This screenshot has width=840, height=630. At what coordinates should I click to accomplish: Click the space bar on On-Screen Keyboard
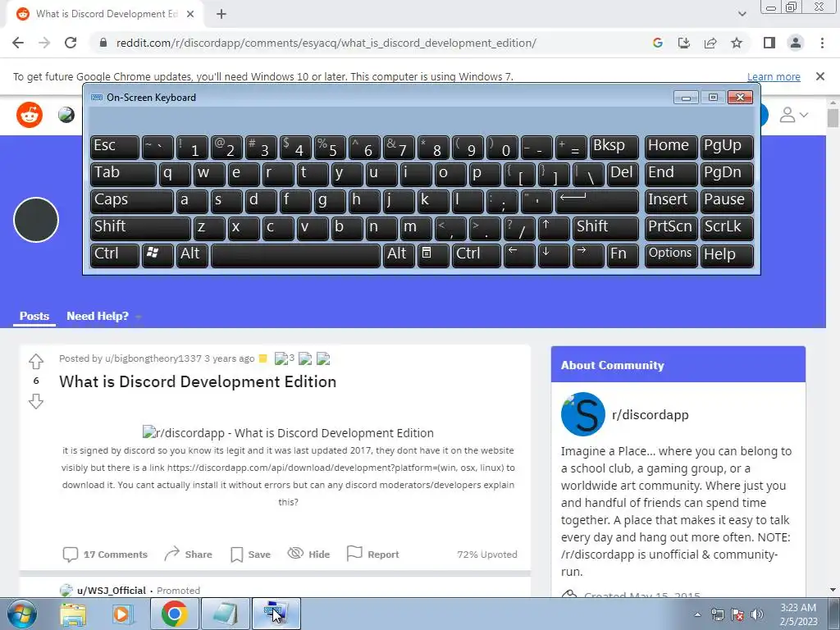(295, 256)
